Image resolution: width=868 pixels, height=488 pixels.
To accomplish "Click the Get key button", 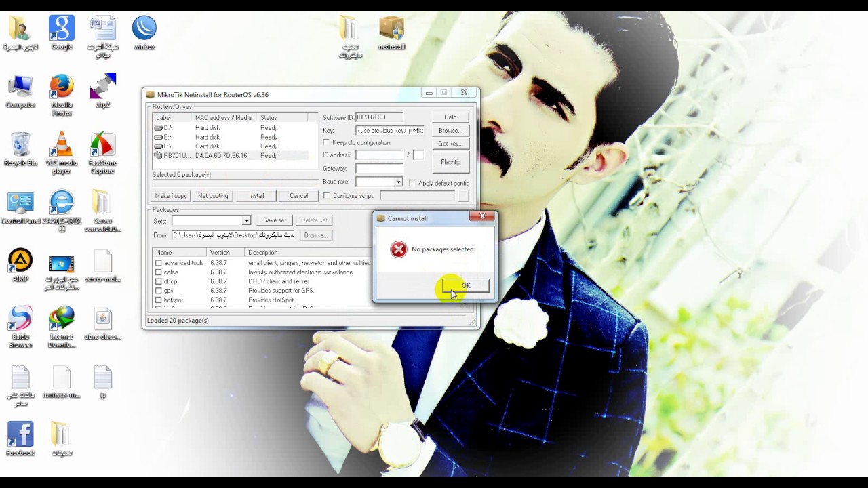I will 450,144.
